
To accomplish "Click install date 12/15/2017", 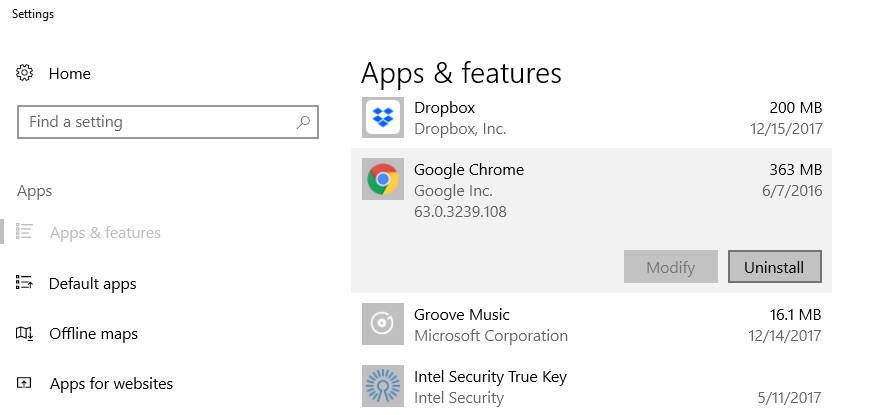I will 786,129.
